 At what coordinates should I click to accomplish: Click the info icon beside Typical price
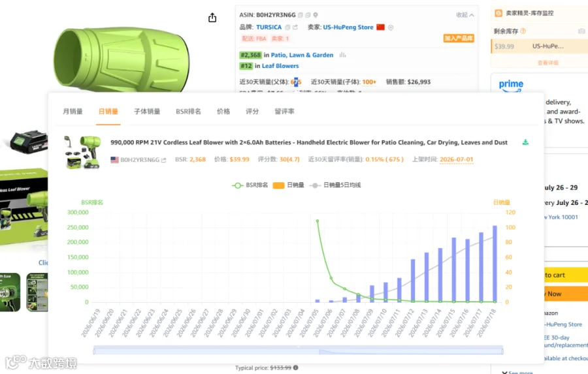296,367
